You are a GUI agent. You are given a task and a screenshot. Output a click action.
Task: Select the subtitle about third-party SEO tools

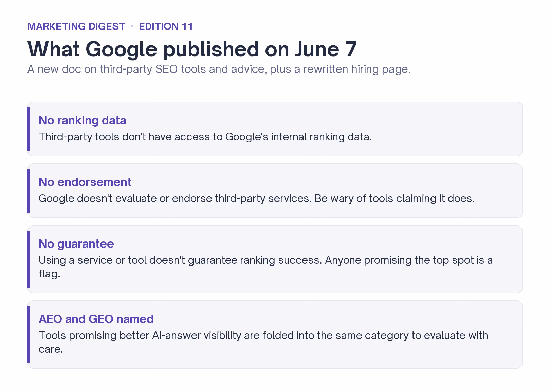coord(219,69)
